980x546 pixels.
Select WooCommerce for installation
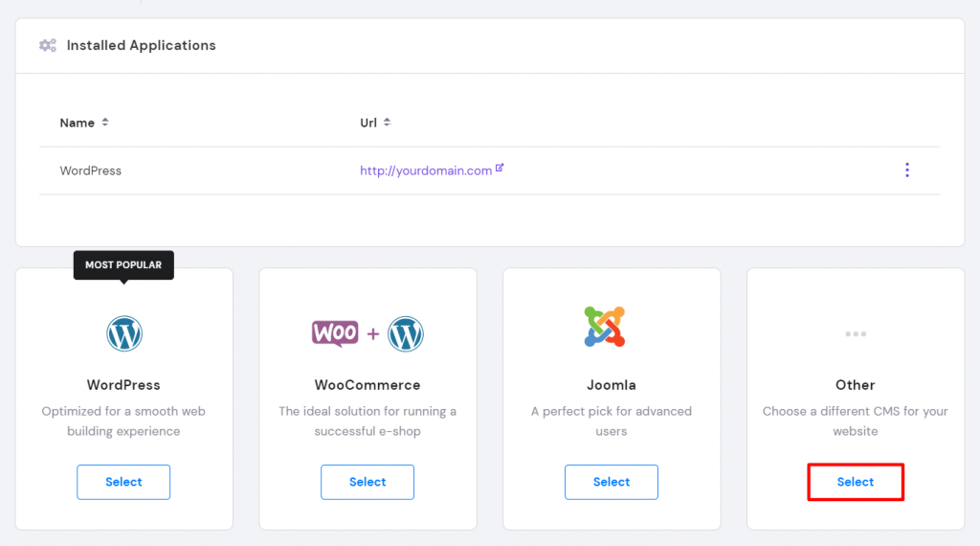367,482
